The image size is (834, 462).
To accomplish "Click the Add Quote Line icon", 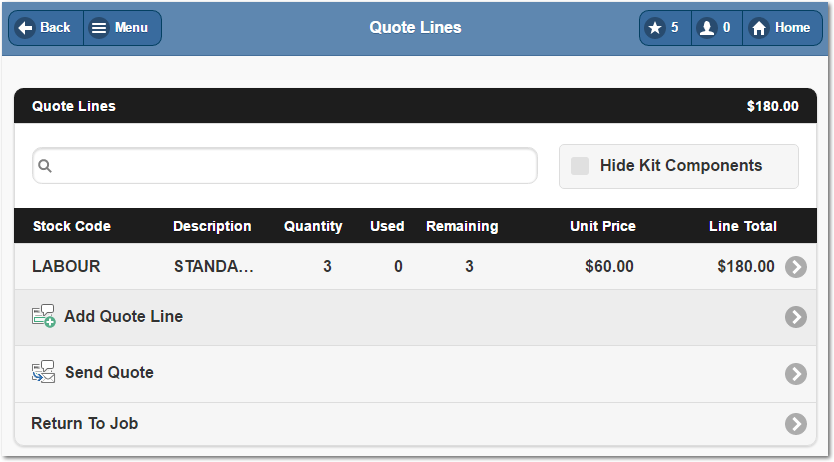I will [43, 316].
